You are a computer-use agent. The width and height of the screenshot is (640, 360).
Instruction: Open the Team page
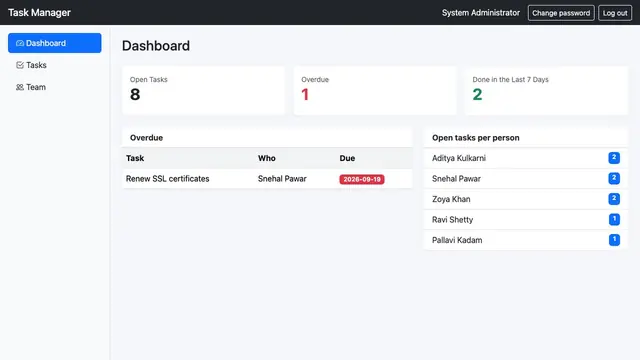pyautogui.click(x=55, y=87)
